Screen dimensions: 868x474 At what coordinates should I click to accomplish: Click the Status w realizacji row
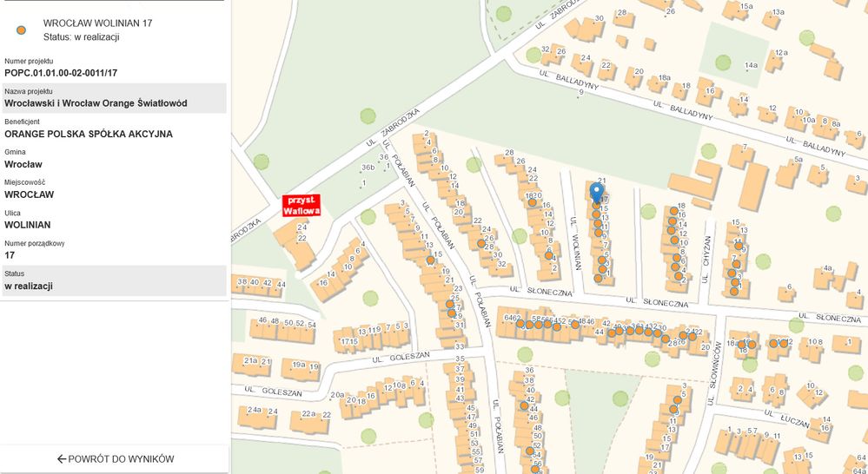point(114,280)
